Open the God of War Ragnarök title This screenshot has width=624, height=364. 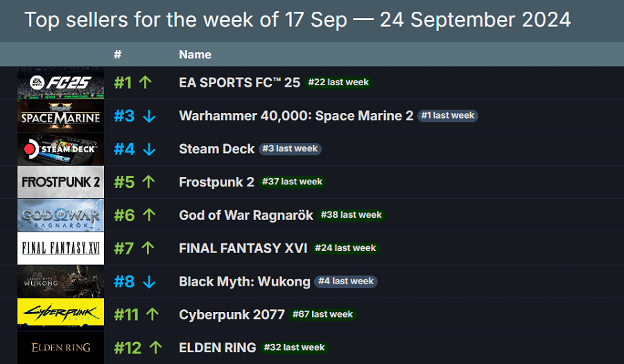pos(246,215)
